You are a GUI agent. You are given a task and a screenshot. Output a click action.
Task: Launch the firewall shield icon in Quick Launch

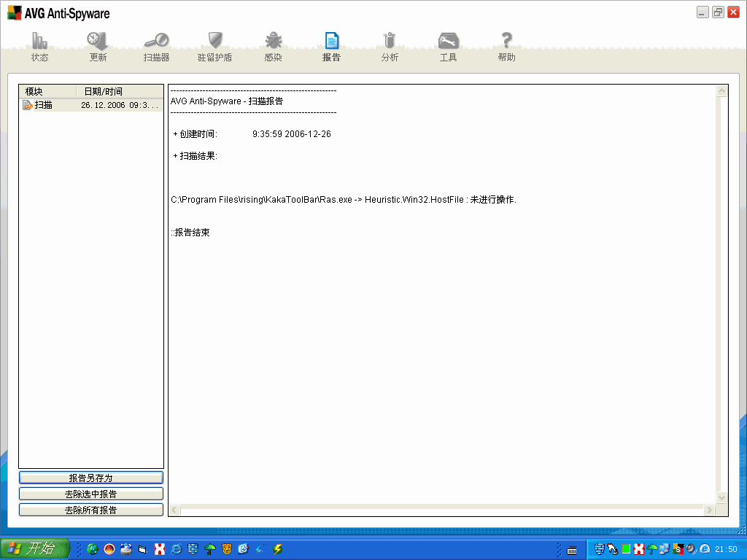pyautogui.click(x=193, y=549)
